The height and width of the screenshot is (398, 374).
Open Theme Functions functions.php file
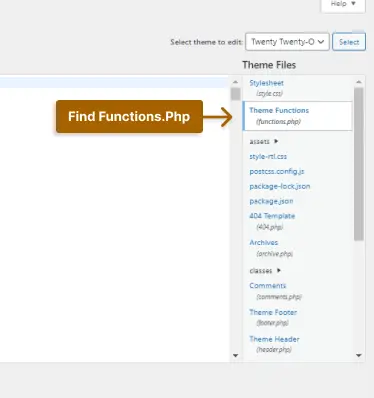(x=297, y=116)
